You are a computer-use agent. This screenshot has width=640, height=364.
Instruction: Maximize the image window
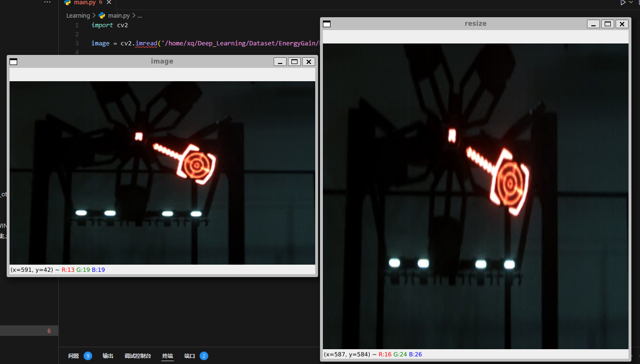click(x=295, y=62)
